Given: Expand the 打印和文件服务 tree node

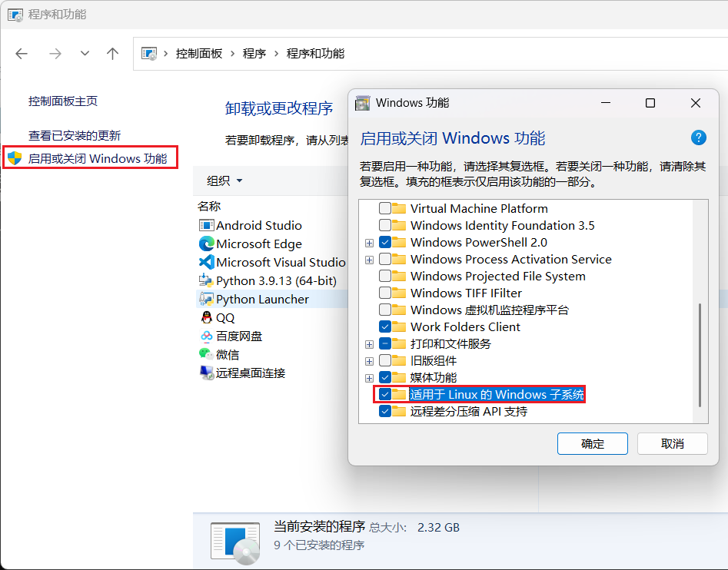Looking at the screenshot, I should coord(369,344).
